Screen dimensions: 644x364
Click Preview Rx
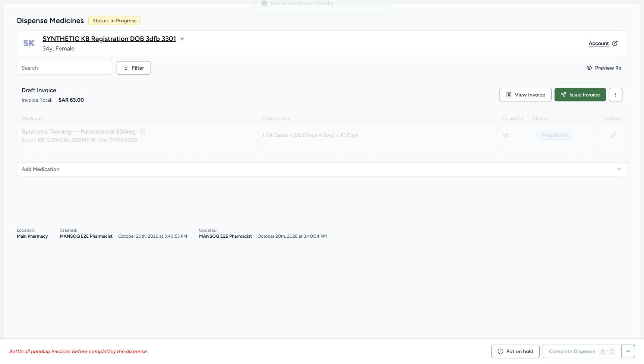604,68
